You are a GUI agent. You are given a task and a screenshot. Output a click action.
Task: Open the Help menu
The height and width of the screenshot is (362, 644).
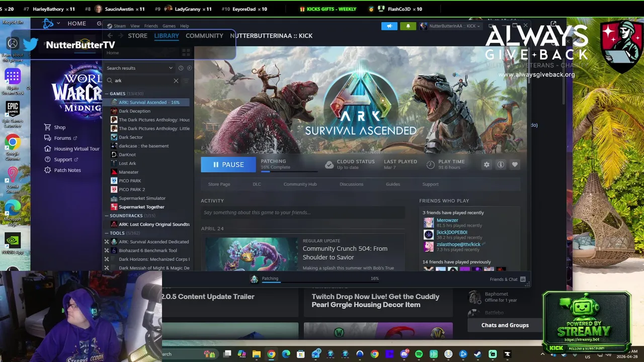pos(185,26)
